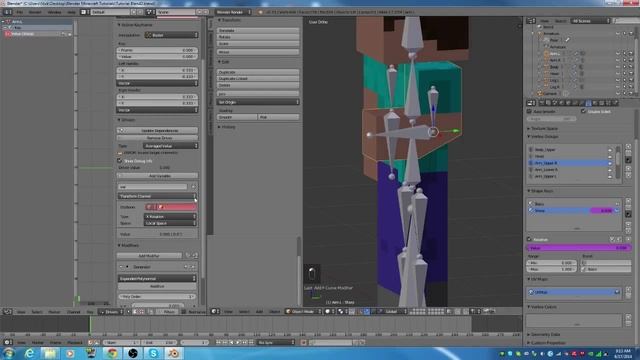The height and width of the screenshot is (360, 640).
Task: Click the Remove Driver button
Action: [x=158, y=138]
